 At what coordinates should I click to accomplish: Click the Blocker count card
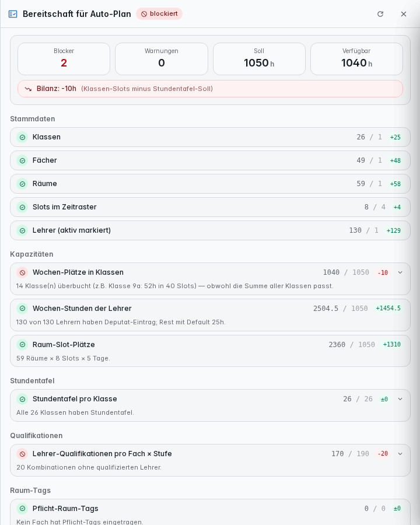(64, 59)
